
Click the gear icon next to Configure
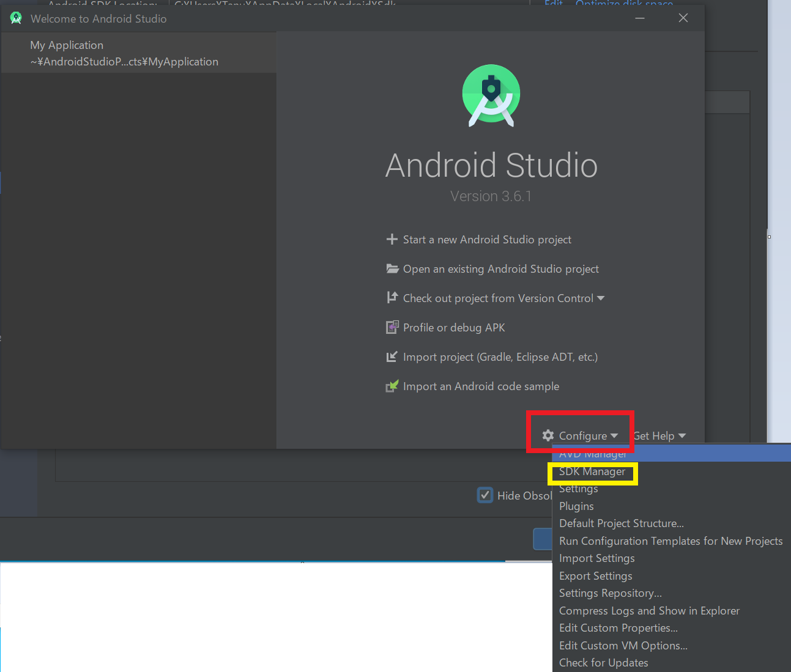point(548,435)
